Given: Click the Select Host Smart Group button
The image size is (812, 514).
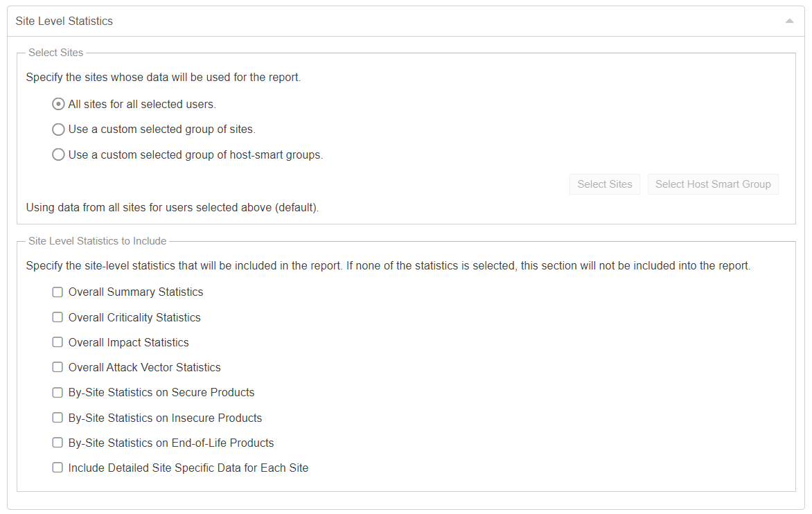Looking at the screenshot, I should tap(713, 184).
